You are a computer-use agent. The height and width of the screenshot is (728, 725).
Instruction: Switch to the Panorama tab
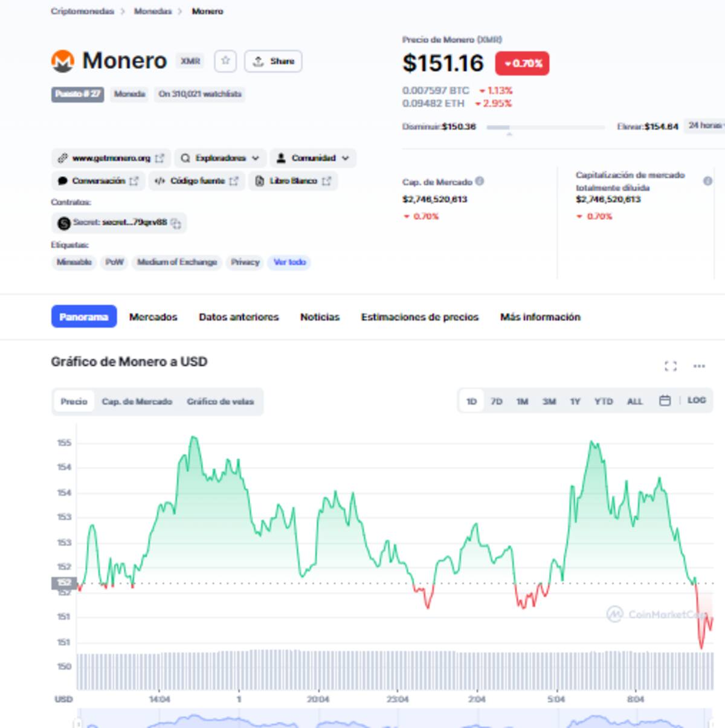(84, 317)
